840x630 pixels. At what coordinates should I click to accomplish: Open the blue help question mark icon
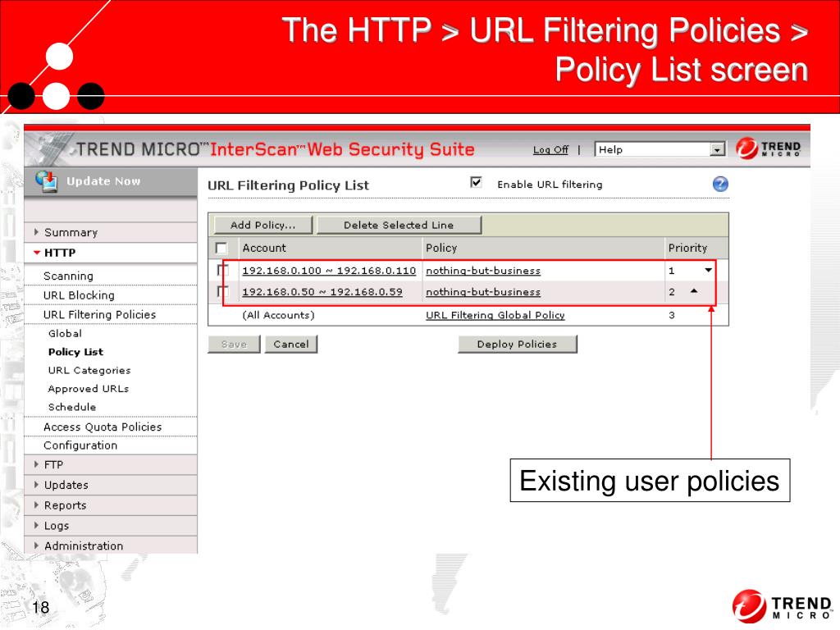pos(720,185)
